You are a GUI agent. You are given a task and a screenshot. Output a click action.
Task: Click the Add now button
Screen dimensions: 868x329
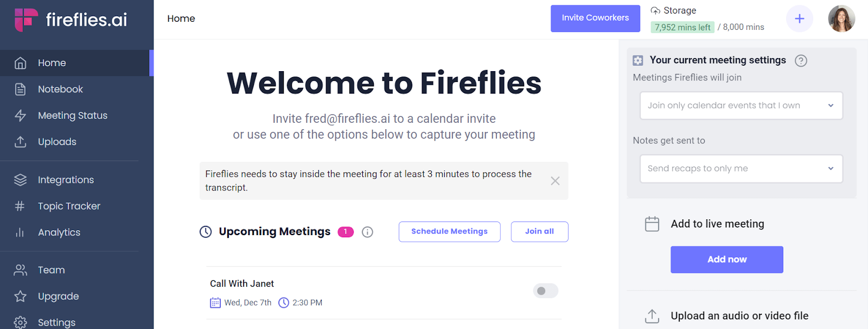point(727,260)
